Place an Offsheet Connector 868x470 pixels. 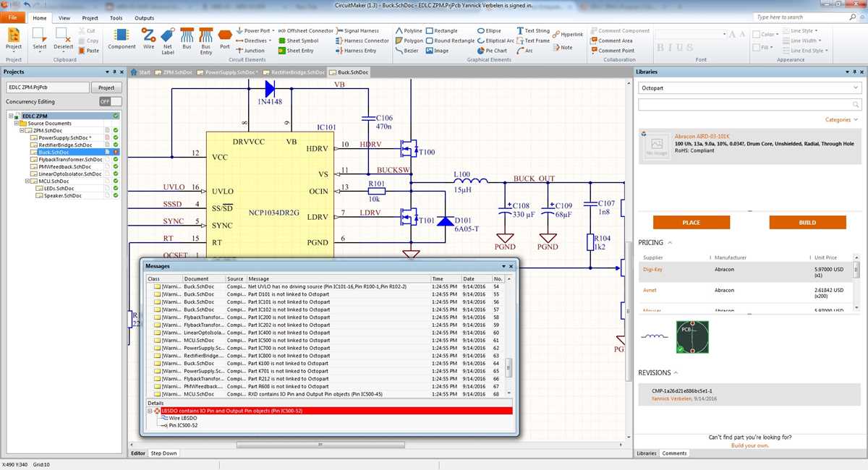[x=305, y=31]
